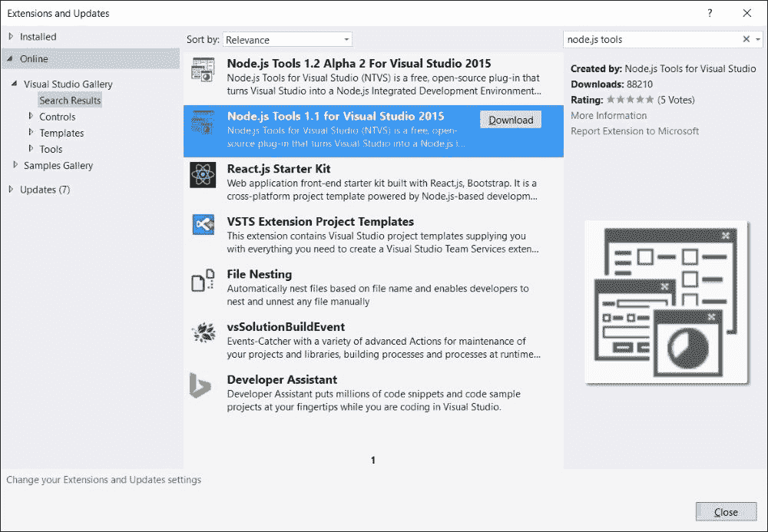The image size is (768, 532).
Task: Select the Controls tree label
Action: (x=58, y=117)
